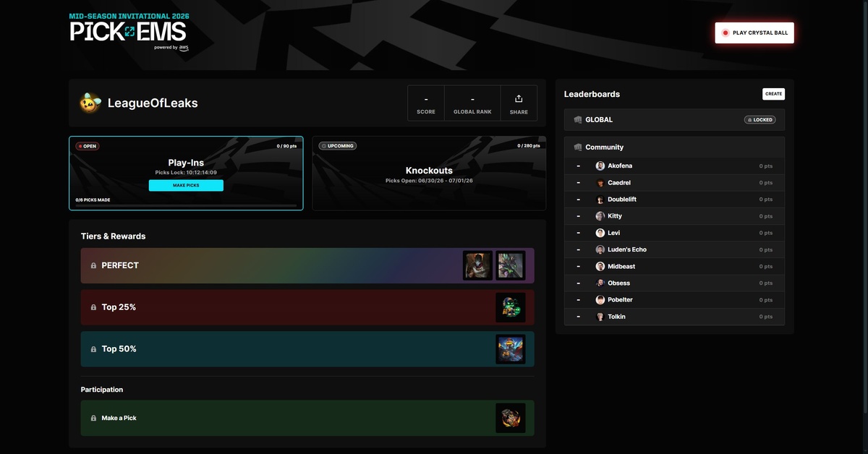Click the Pick'Ems logo

[128, 31]
